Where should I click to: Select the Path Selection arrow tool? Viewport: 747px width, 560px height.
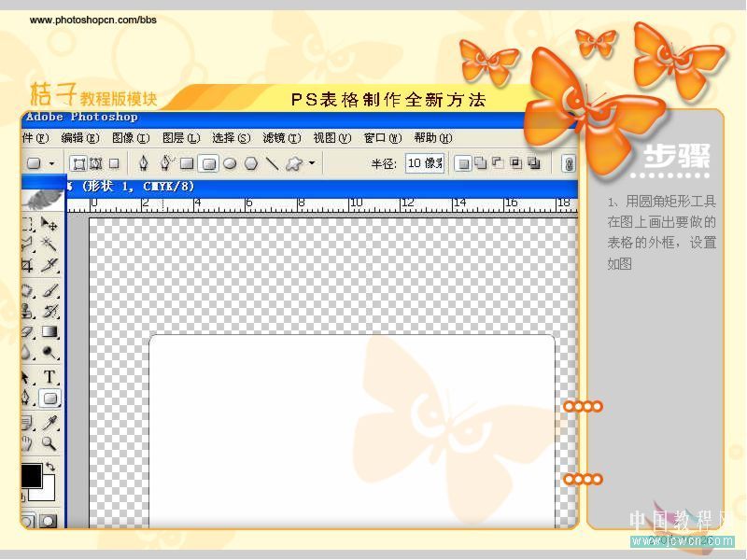click(27, 377)
